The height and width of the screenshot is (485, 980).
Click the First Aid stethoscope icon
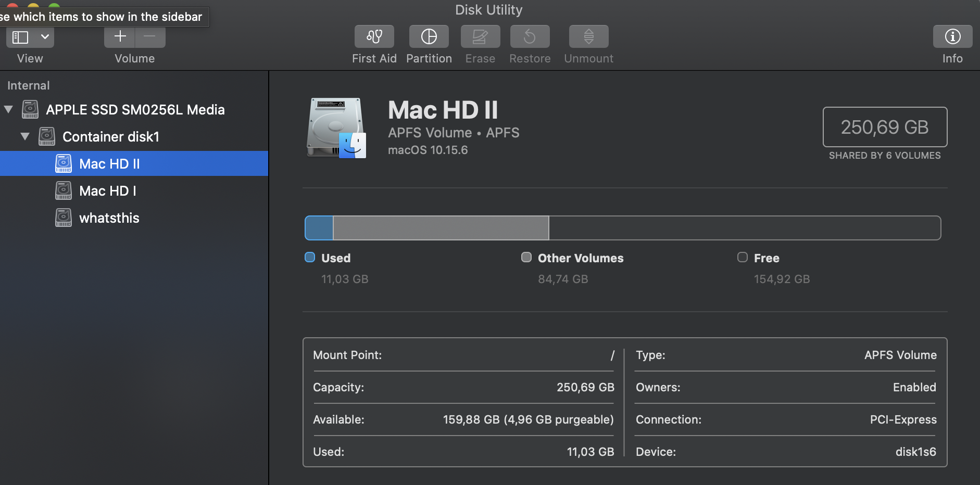tap(374, 36)
